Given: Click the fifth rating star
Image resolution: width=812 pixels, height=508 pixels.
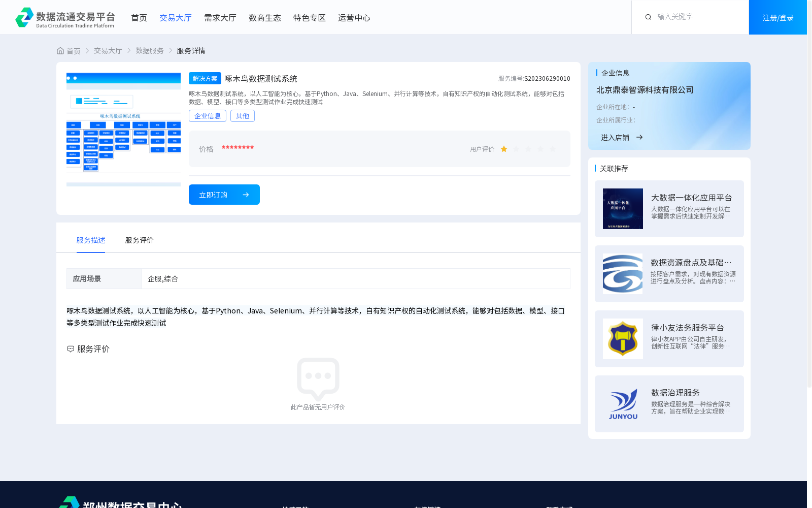Looking at the screenshot, I should pyautogui.click(x=553, y=149).
